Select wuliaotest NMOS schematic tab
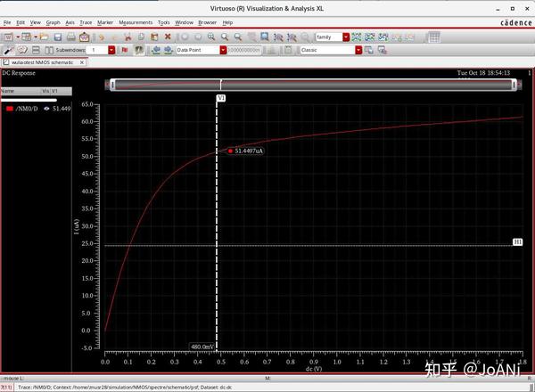The height and width of the screenshot is (392, 535). (x=43, y=62)
